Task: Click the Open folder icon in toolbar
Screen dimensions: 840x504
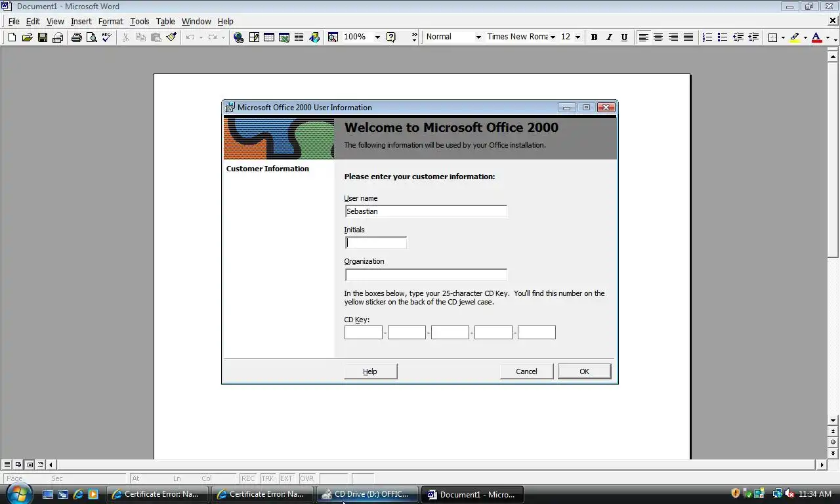Action: point(27,37)
